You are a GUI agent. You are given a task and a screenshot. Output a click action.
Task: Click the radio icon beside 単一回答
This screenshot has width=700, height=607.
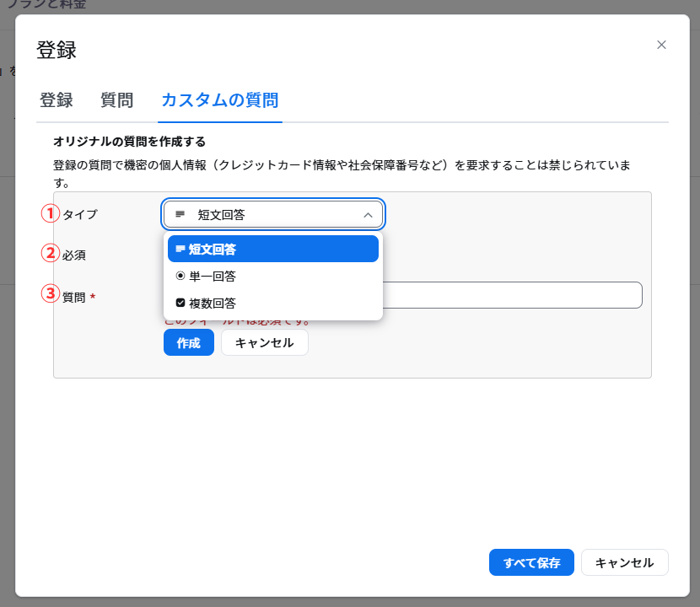(180, 276)
